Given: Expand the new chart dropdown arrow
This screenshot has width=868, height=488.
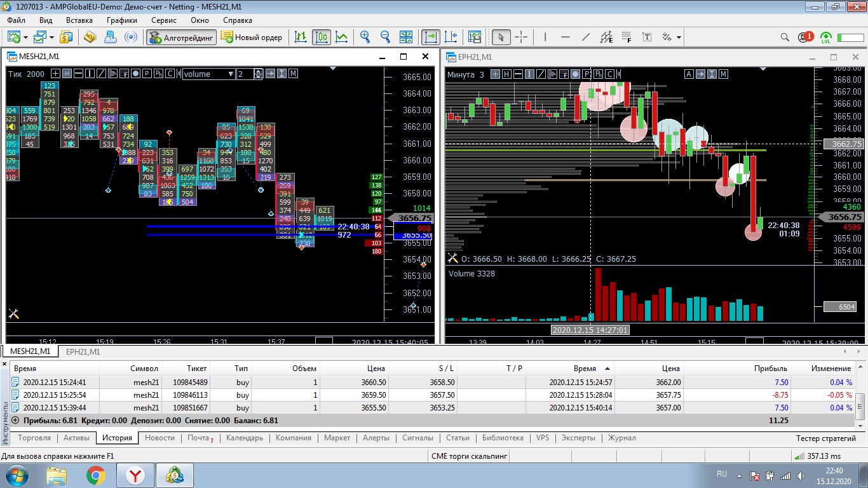Looking at the screenshot, I should pos(25,37).
